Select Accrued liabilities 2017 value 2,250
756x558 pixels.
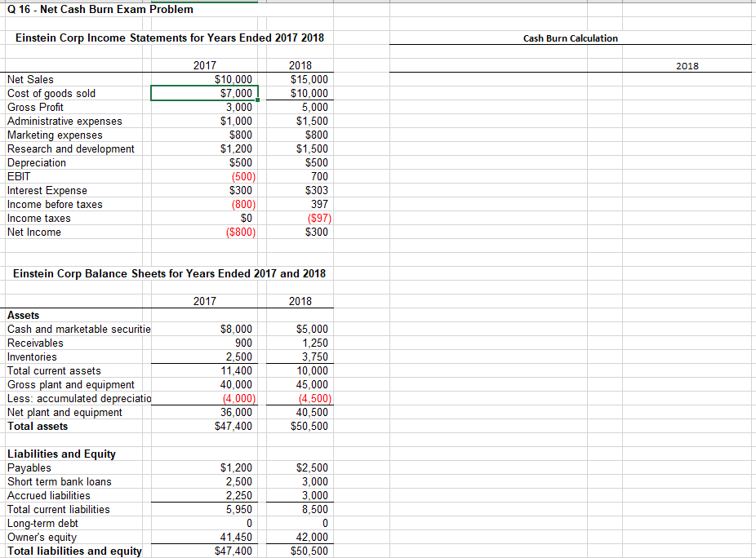pyautogui.click(x=239, y=496)
